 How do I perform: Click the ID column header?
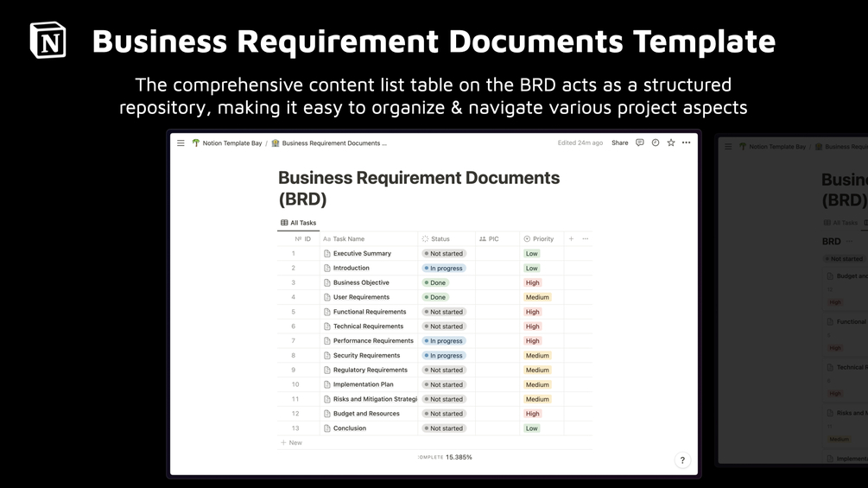pyautogui.click(x=303, y=239)
